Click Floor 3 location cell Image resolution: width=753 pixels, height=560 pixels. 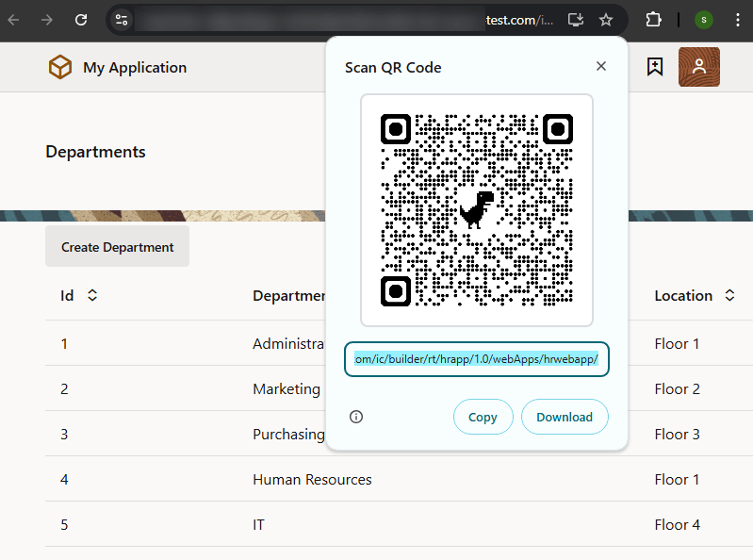pos(677,435)
